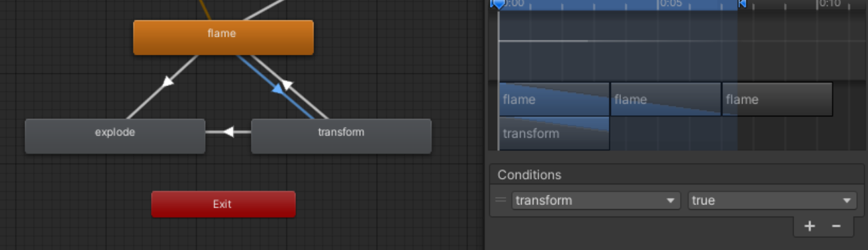Click the third flame clip in timeline
This screenshot has height=250, width=868.
point(777,99)
